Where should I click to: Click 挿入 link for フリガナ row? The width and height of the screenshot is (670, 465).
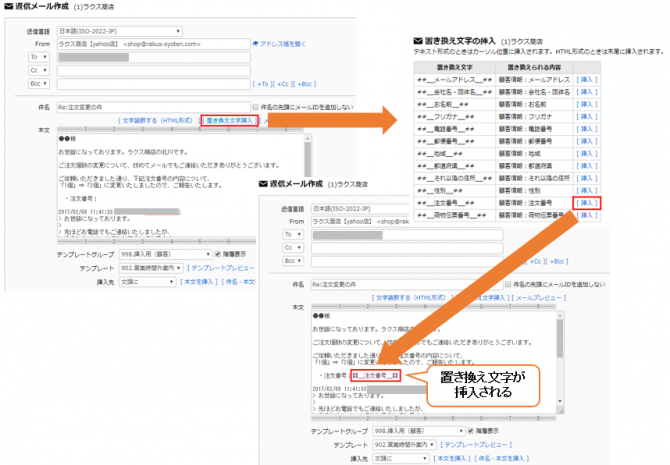click(x=587, y=117)
